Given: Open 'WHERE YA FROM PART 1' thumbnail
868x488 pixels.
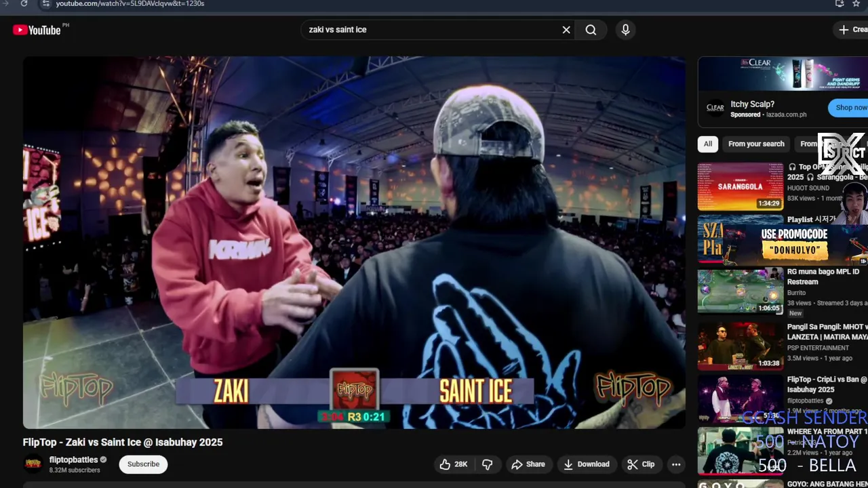Looking at the screenshot, I should tap(741, 451).
